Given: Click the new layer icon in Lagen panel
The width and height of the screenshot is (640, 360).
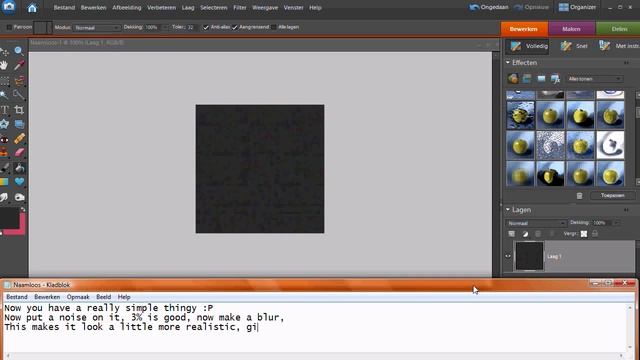Looking at the screenshot, I should pos(511,234).
